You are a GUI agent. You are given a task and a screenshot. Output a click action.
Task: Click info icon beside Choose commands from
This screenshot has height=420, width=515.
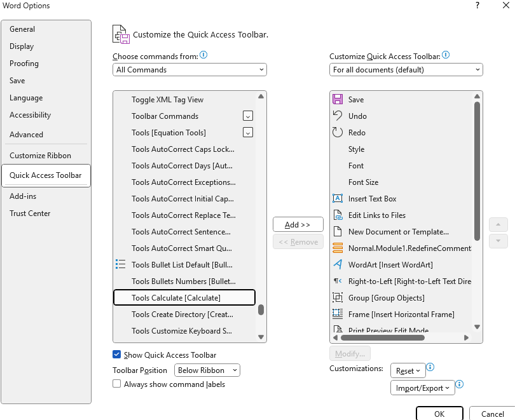coord(203,55)
